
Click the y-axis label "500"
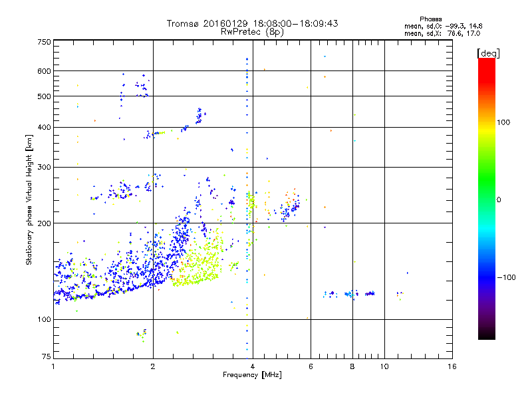click(44, 96)
